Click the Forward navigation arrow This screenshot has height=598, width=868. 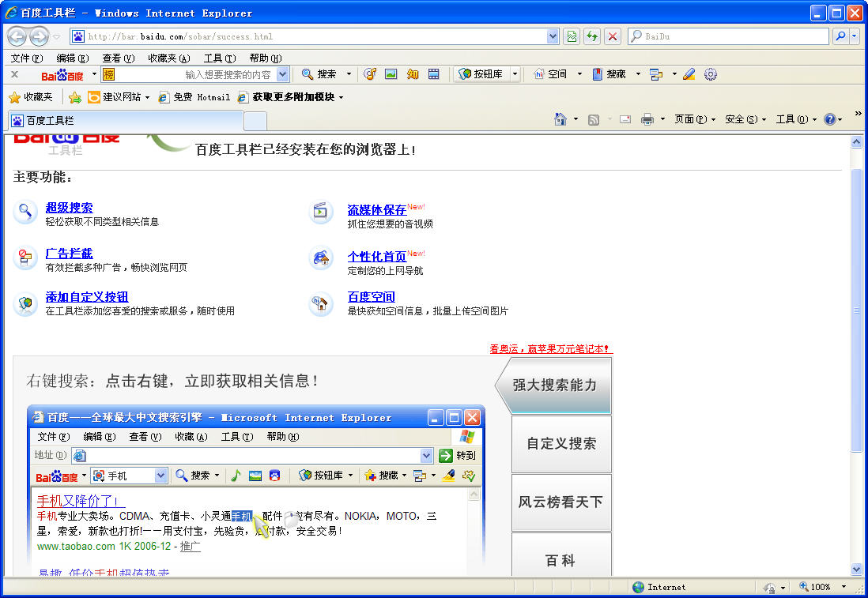click(39, 37)
